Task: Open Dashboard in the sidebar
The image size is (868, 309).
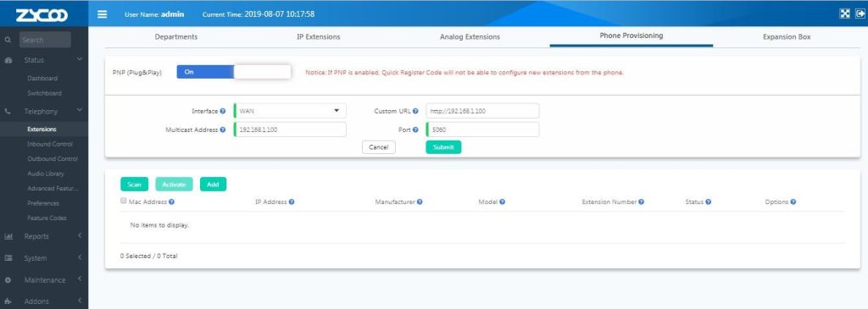Action: [x=42, y=79]
